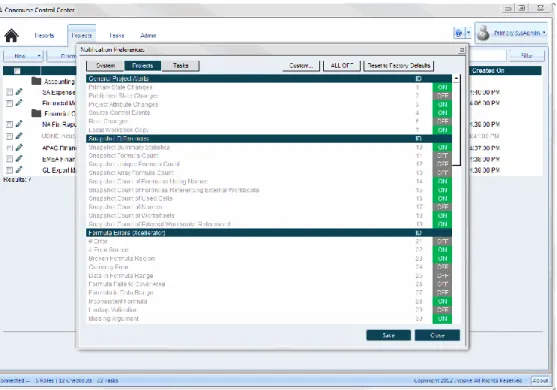
Task: Click the Snapshot Differences section header
Action: pyautogui.click(x=269, y=139)
